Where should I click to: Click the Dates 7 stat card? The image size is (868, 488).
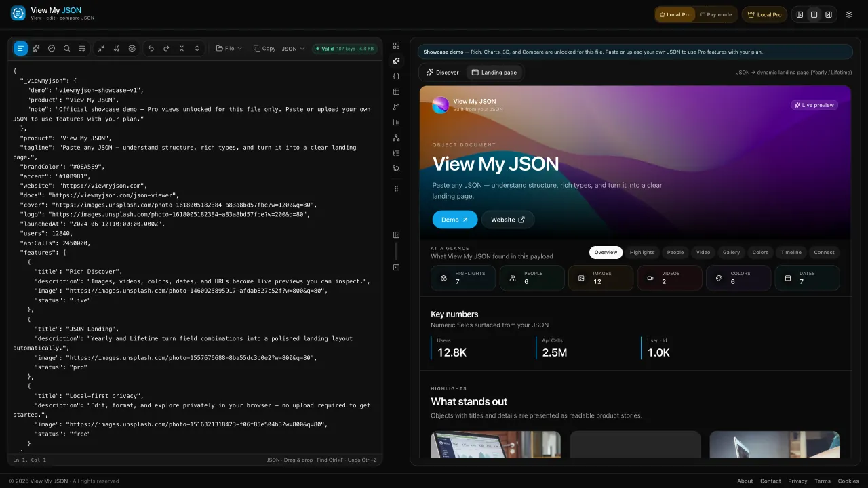[x=808, y=278]
